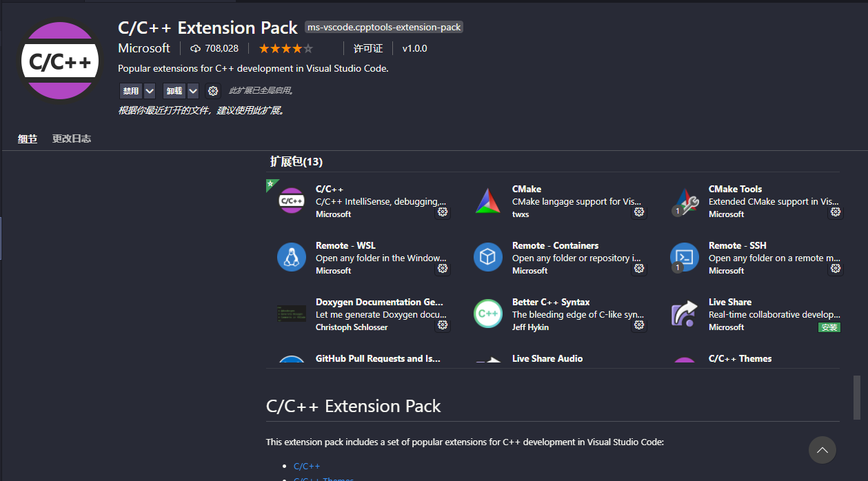
Task: Open manage gear beside the uninstall button
Action: 213,91
